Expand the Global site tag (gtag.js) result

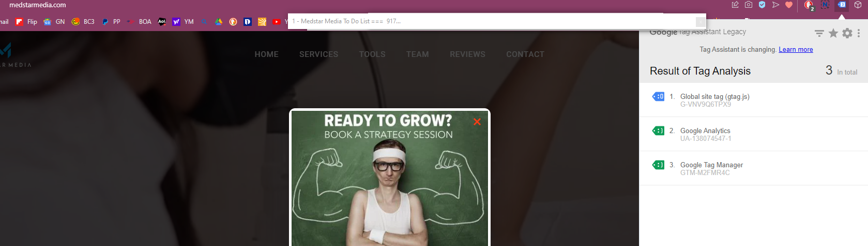753,100
